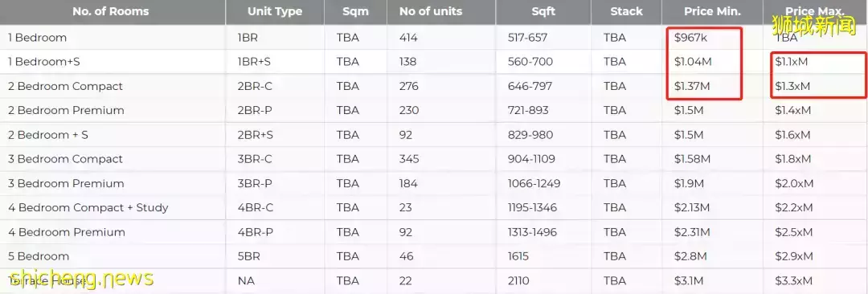The width and height of the screenshot is (868, 294).
Task: Click the yellow Chinese watermark at top right
Action: (813, 26)
